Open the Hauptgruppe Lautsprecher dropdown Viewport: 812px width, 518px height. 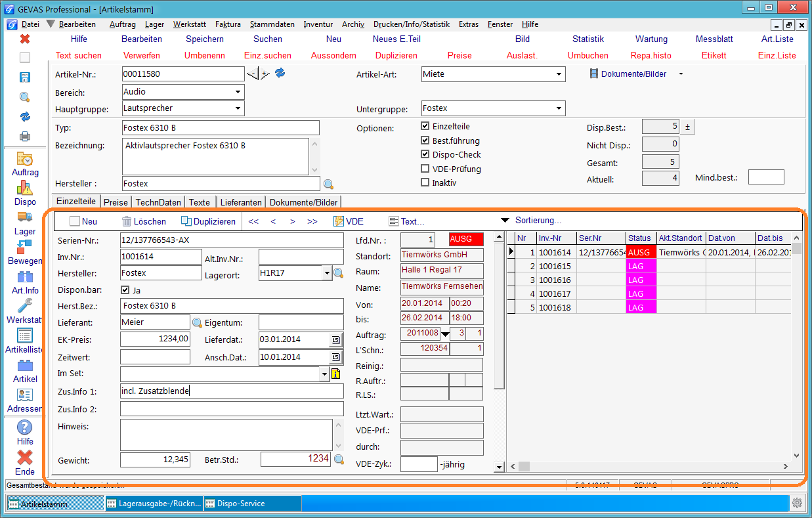click(x=238, y=108)
